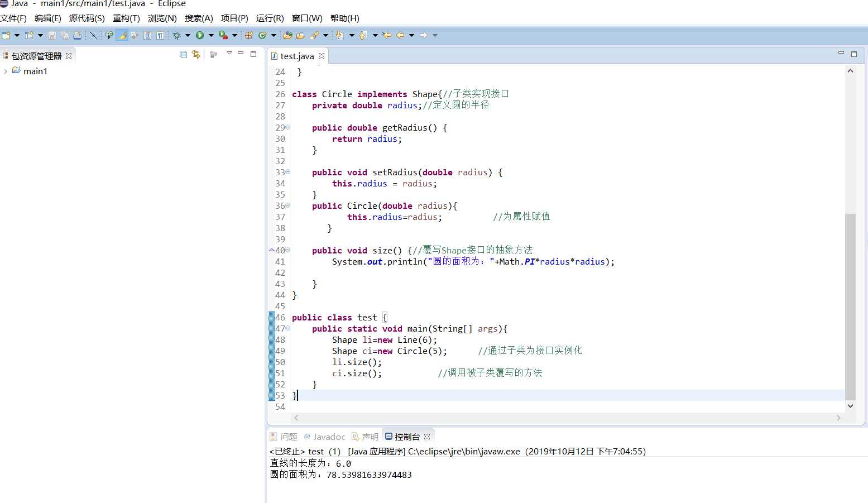This screenshot has width=868, height=503.
Task: Click the Back navigation arrow icon
Action: coord(400,35)
